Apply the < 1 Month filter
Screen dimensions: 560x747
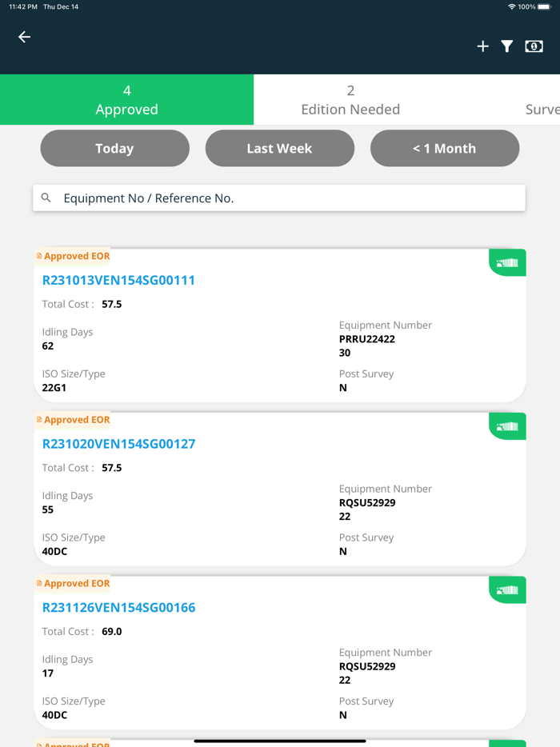click(x=444, y=148)
